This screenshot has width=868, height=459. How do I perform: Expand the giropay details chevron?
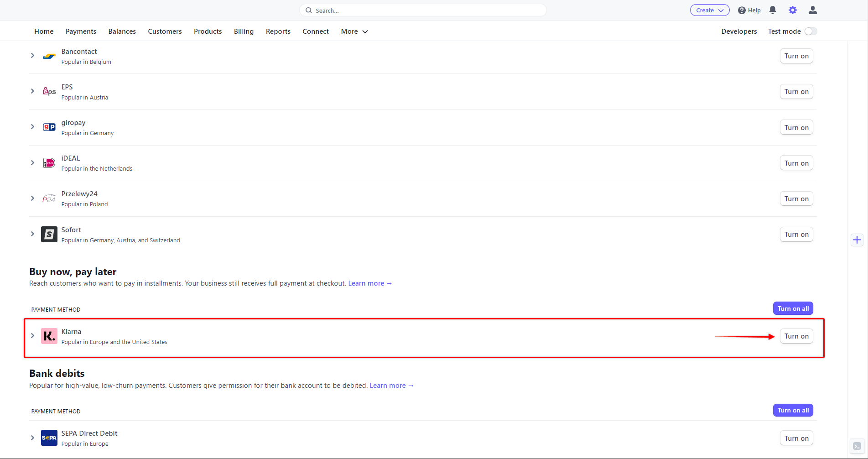click(32, 127)
